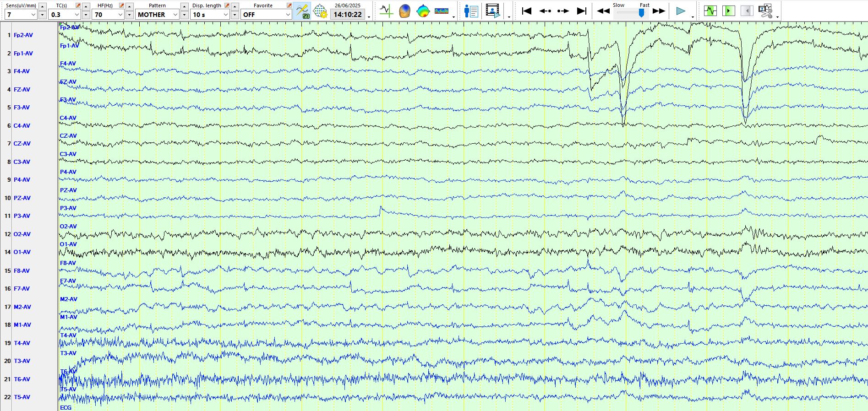
Task: Expand the Disp. length dropdown
Action: 225,15
